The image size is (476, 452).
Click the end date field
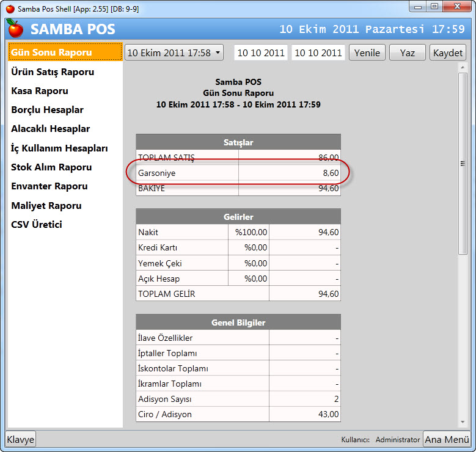coord(318,53)
